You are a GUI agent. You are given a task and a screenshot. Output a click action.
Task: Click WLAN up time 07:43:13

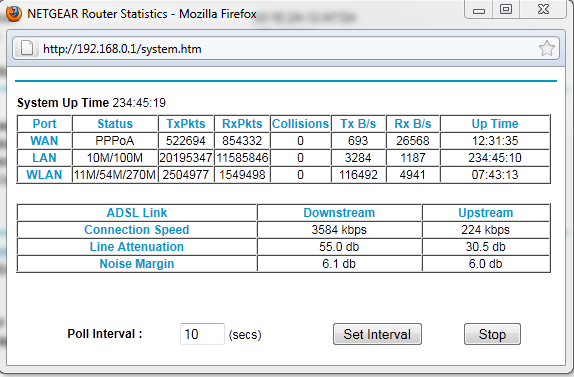(x=495, y=175)
